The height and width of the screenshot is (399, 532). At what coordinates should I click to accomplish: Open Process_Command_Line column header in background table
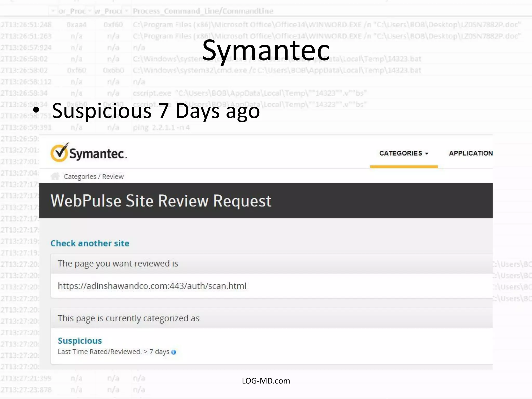pos(203,11)
